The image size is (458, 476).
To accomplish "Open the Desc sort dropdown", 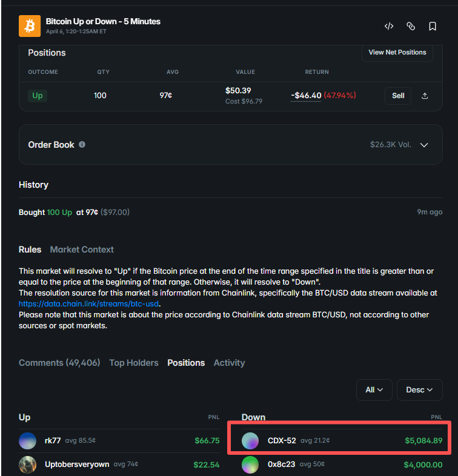I will pos(419,390).
